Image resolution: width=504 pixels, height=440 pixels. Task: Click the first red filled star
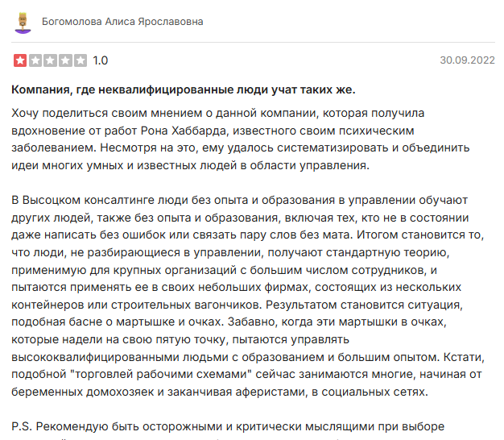(20, 60)
